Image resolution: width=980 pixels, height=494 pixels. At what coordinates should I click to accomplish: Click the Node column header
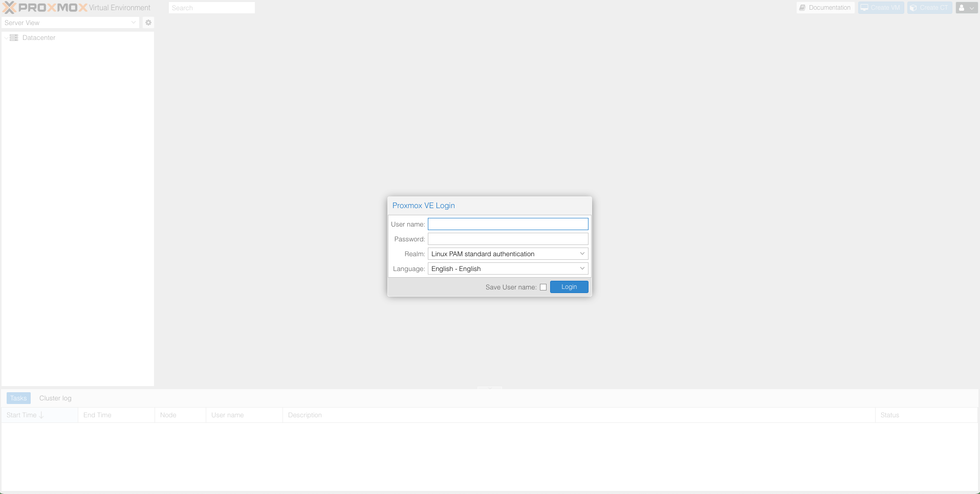click(180, 415)
